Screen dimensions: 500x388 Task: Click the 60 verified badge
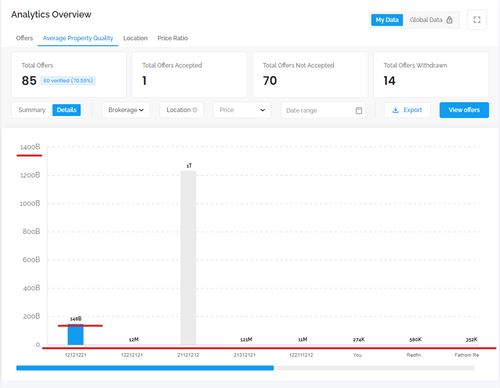point(68,81)
